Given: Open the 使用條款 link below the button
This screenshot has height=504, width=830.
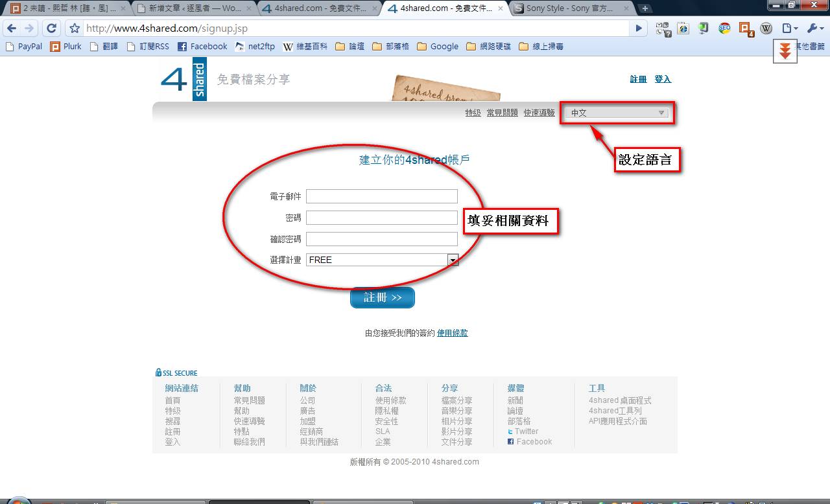Looking at the screenshot, I should (453, 333).
